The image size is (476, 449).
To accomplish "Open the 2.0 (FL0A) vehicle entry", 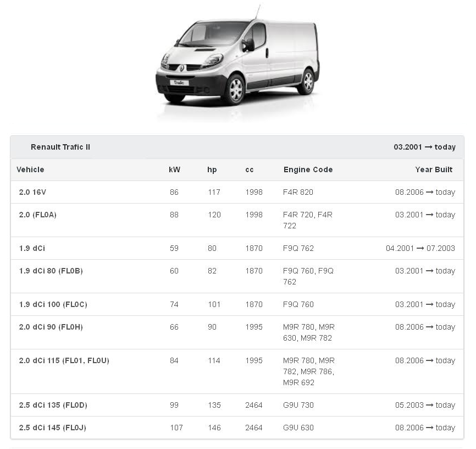I will point(37,215).
